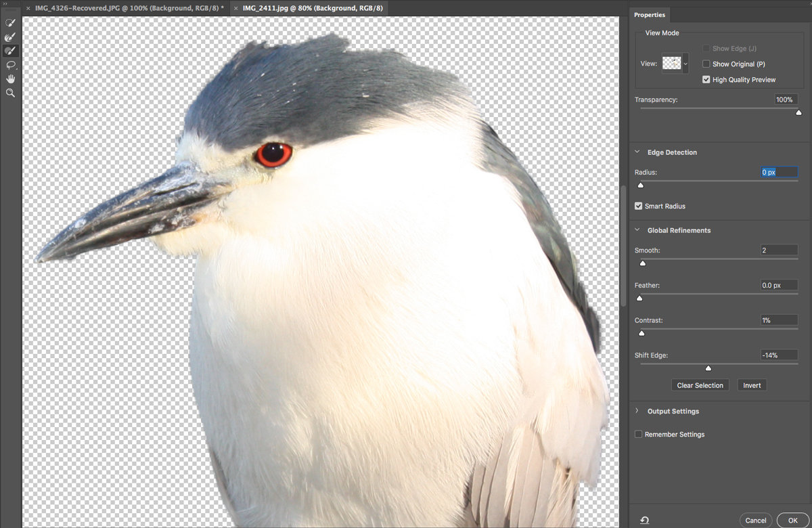812x528 pixels.
Task: Click the Shift Edge slider handle
Action: pyautogui.click(x=708, y=368)
